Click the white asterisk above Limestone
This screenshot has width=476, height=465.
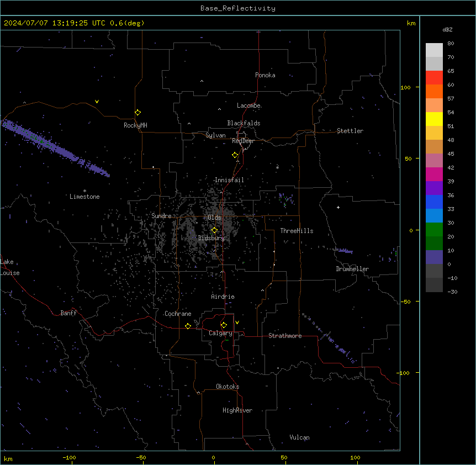click(x=84, y=191)
